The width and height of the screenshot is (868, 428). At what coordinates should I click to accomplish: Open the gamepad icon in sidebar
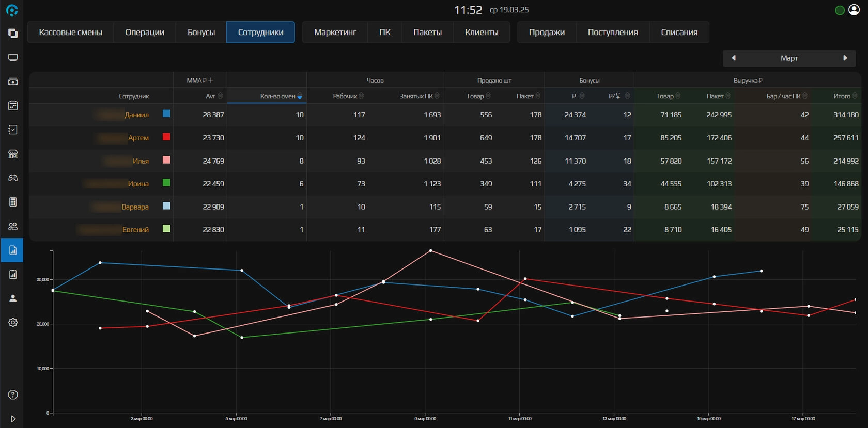pos(13,178)
